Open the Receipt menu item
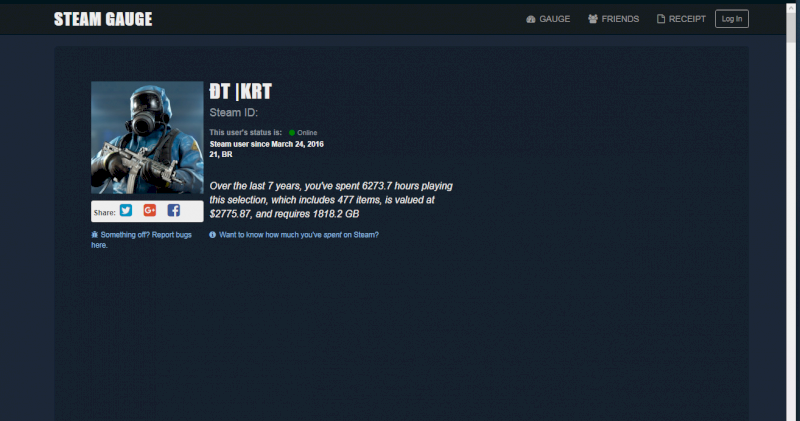This screenshot has height=421, width=800. pyautogui.click(x=681, y=19)
